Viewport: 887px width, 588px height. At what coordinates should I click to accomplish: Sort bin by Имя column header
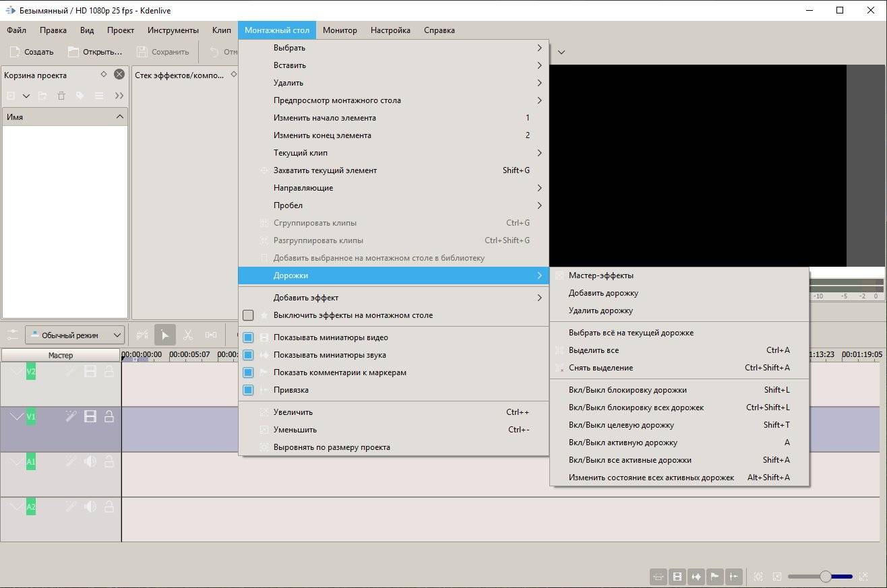[65, 117]
